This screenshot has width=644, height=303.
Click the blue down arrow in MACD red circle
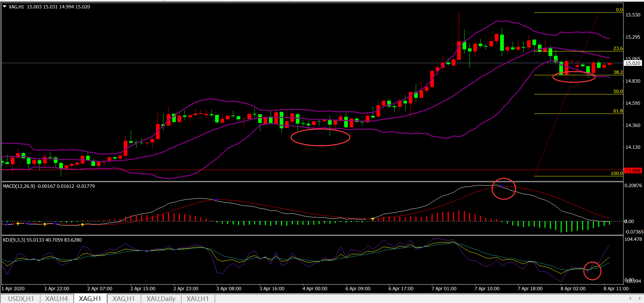tap(501, 185)
